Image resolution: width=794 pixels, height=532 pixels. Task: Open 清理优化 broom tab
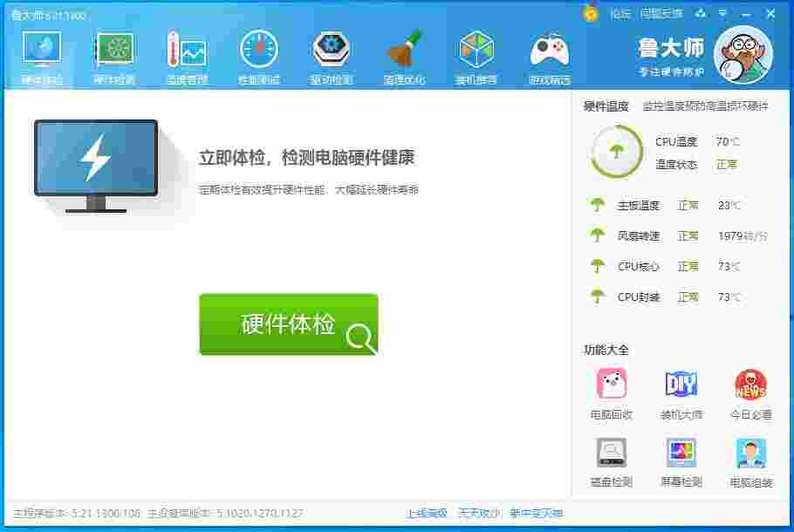[404, 58]
